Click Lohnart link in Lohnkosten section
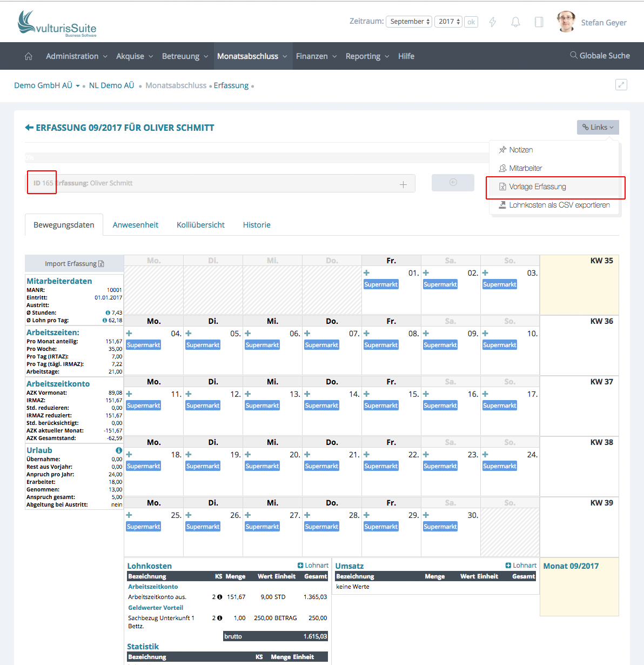The image size is (644, 665). click(x=313, y=566)
